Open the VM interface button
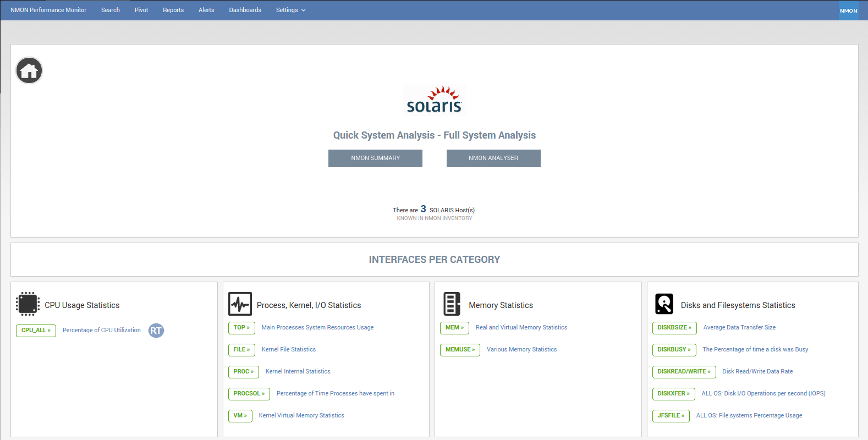This screenshot has width=868, height=440. (x=240, y=416)
